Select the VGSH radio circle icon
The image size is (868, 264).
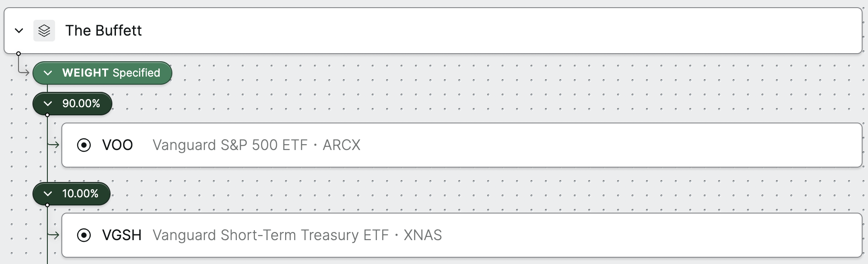84,235
